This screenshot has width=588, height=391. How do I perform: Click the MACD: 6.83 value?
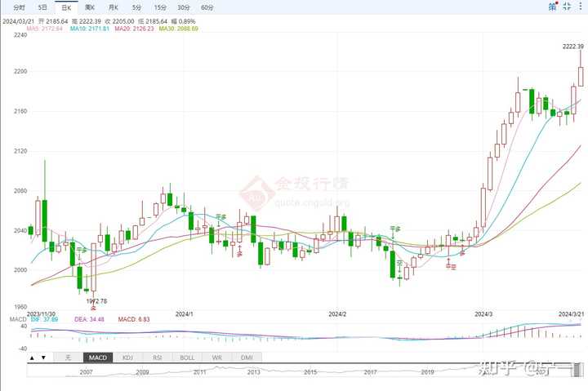(134, 319)
